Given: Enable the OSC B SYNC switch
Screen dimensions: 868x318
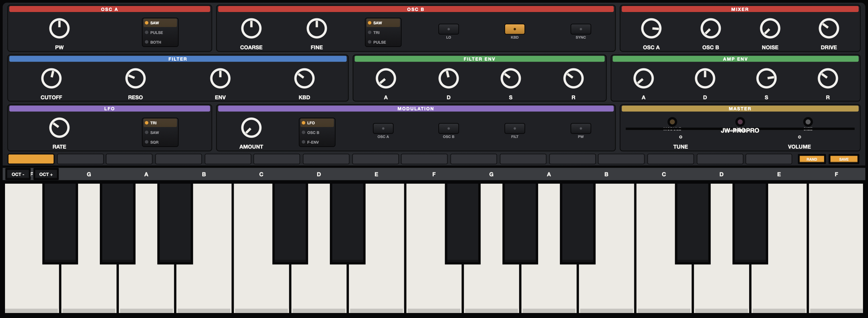Looking at the screenshot, I should coord(581,29).
